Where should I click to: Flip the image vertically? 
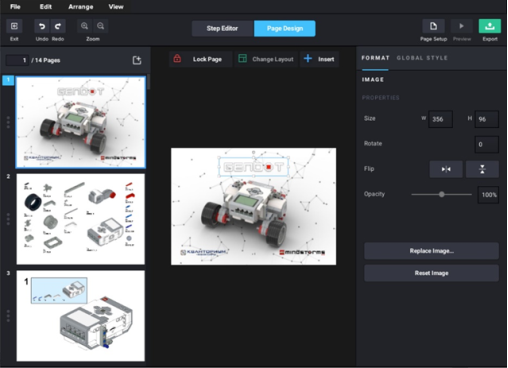[x=482, y=169]
